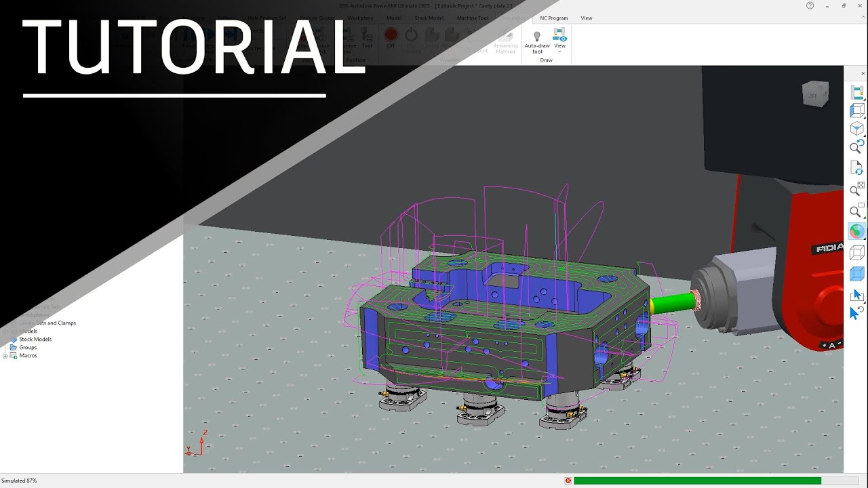Viewport: 868px width, 488px height.
Task: Select Macros in the explorer tree
Action: click(28, 355)
